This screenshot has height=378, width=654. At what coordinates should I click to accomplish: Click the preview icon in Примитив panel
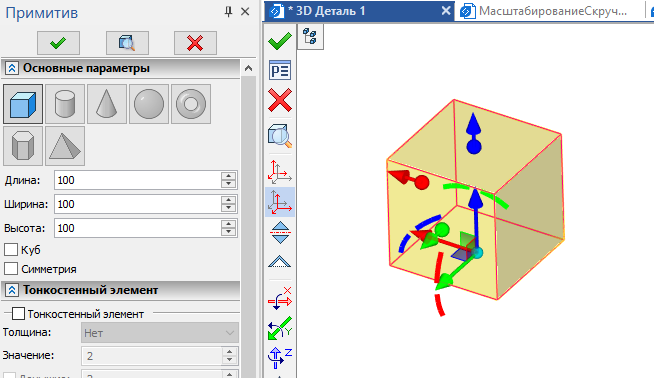click(127, 43)
